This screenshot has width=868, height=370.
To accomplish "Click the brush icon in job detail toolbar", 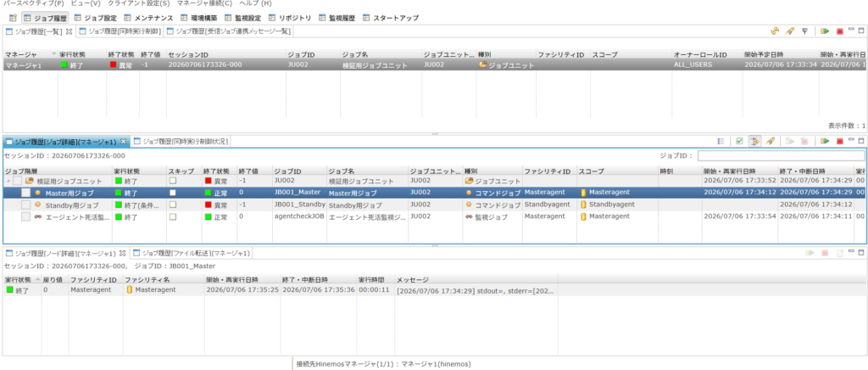I will coord(770,142).
